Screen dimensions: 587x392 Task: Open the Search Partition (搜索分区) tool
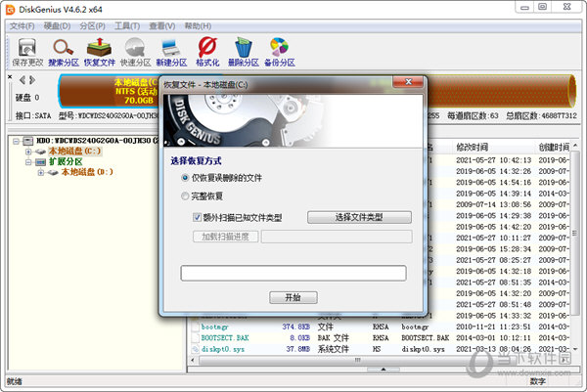[64, 53]
